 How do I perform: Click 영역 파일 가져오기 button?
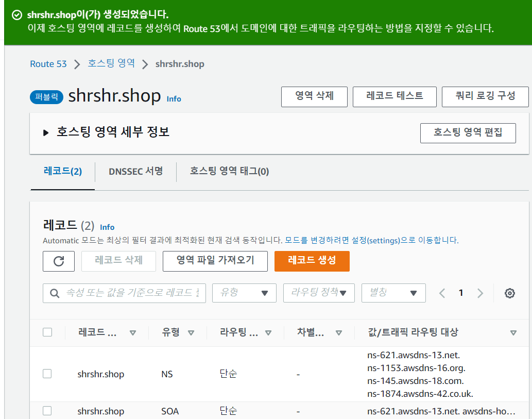click(x=215, y=261)
